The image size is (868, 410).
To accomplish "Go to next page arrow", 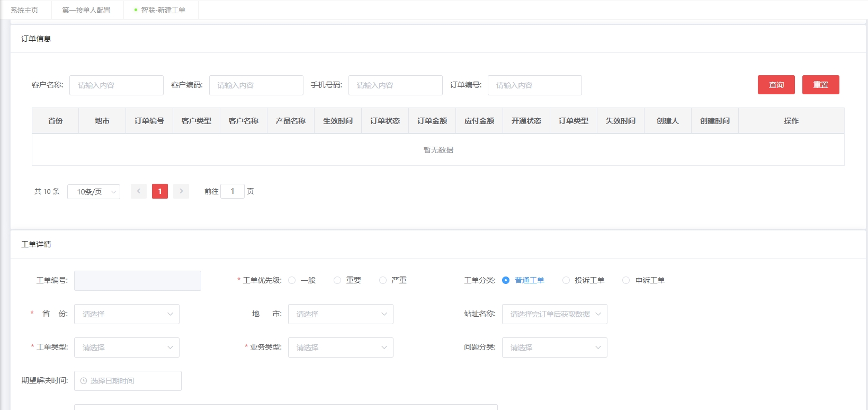I will (181, 191).
